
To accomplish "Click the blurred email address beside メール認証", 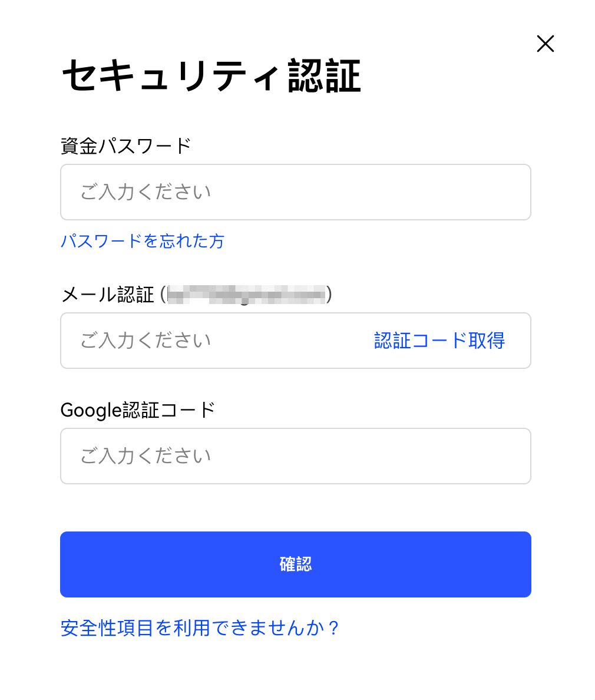I will pos(246,295).
